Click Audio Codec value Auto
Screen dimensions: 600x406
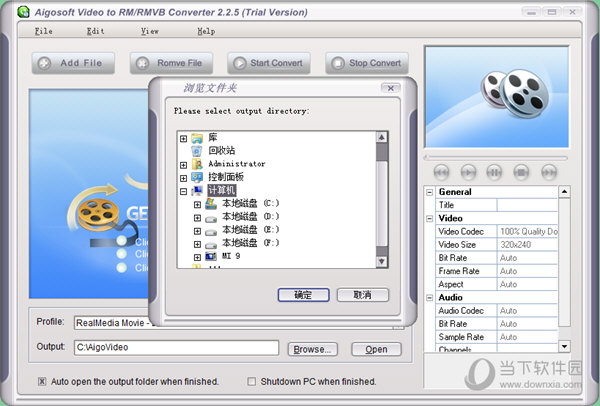click(527, 311)
